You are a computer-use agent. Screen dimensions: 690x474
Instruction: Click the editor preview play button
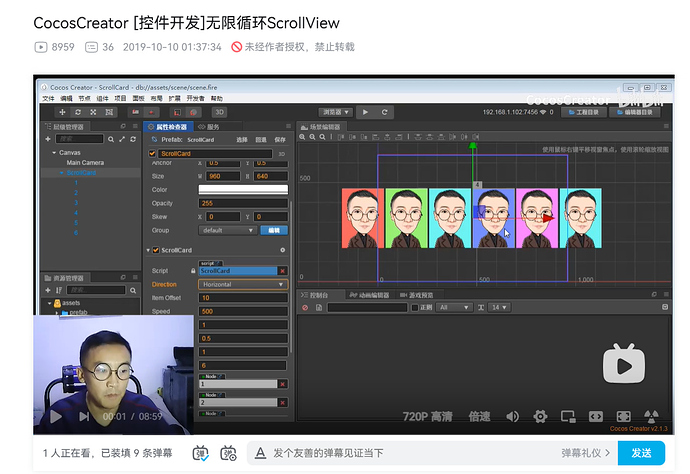click(x=365, y=112)
